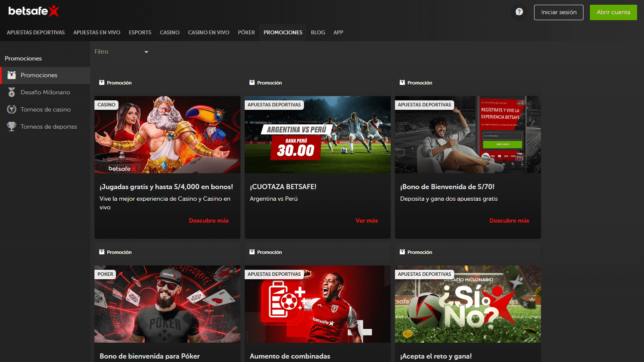Click the Betsafe logo in the header

click(34, 12)
